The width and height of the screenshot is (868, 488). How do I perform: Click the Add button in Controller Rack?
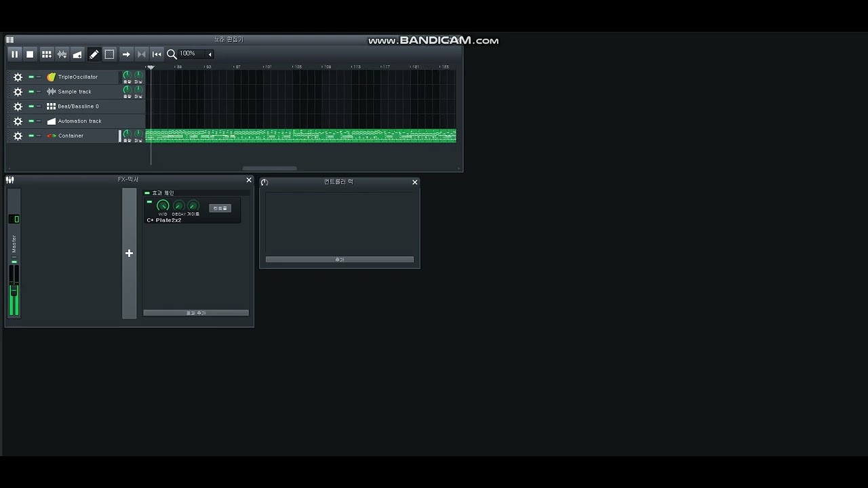[x=340, y=260]
